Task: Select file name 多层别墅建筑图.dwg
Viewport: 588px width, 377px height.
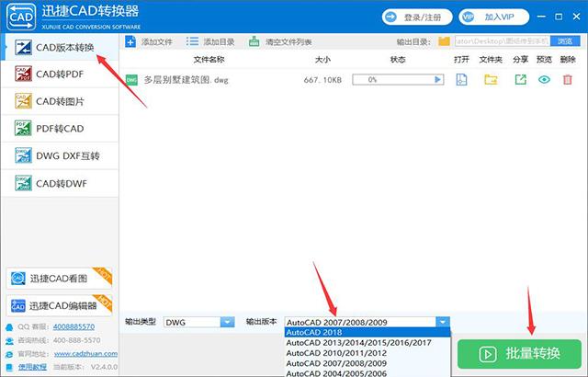Action: pos(186,80)
